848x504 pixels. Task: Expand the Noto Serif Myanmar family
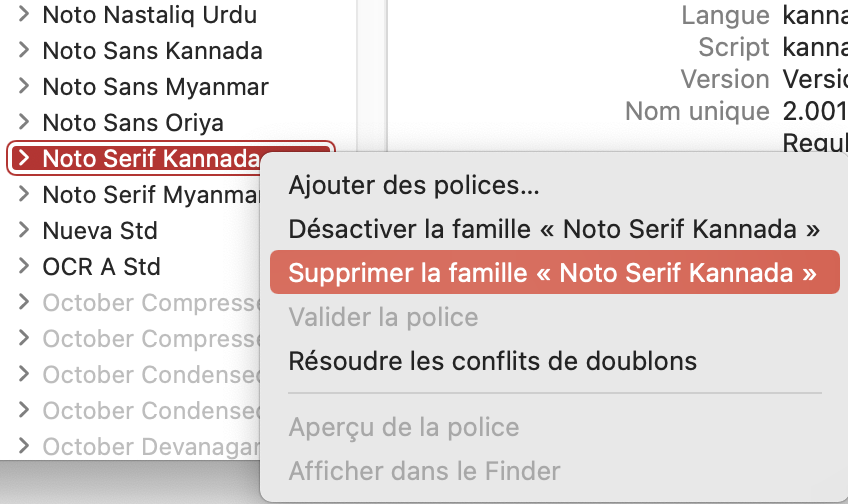click(24, 195)
